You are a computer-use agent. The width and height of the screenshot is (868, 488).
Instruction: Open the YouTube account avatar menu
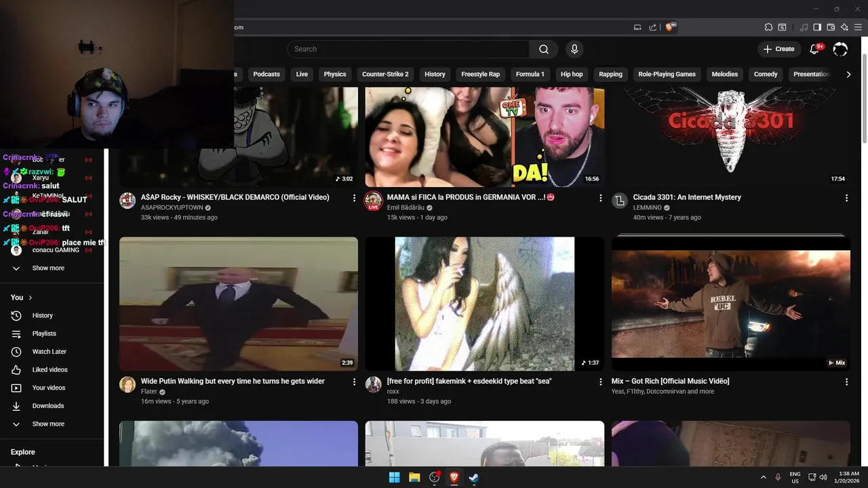pos(840,49)
